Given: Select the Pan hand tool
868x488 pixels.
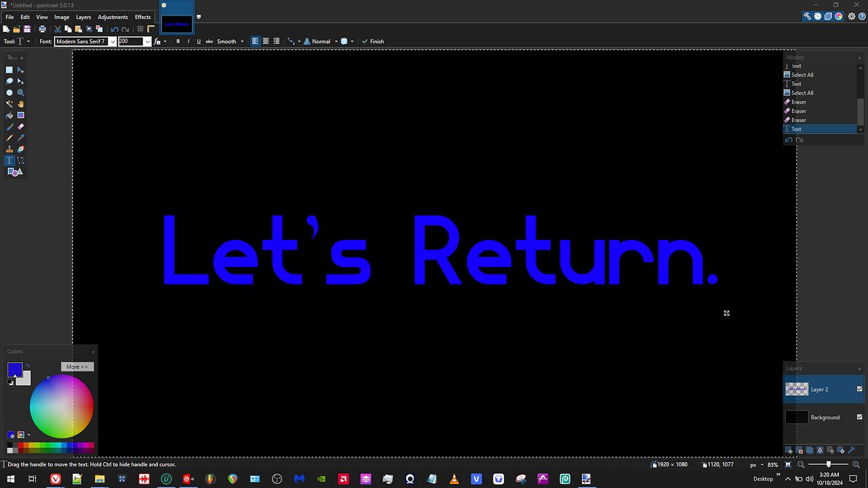Looking at the screenshot, I should point(21,104).
